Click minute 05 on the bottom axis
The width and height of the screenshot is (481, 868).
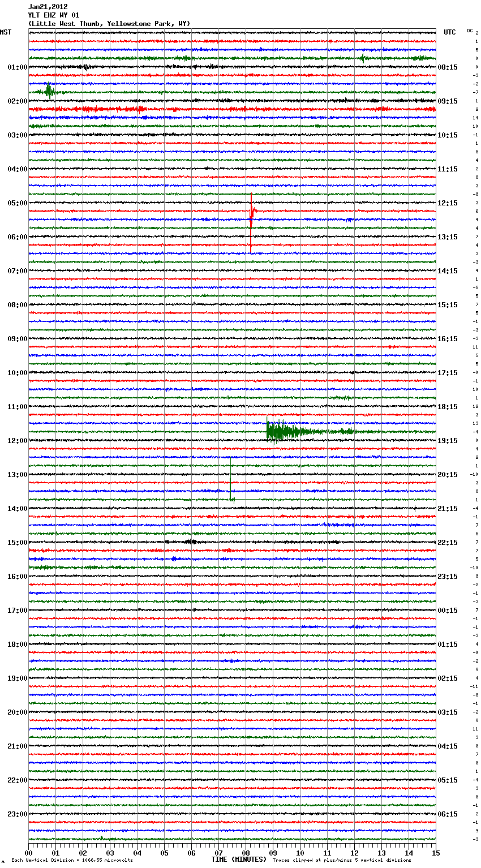164,853
